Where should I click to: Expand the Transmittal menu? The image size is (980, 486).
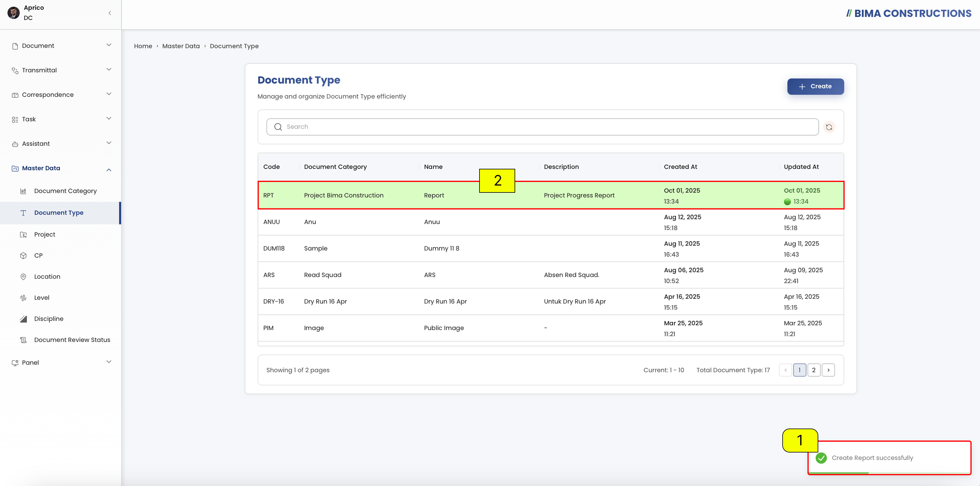[x=109, y=69]
